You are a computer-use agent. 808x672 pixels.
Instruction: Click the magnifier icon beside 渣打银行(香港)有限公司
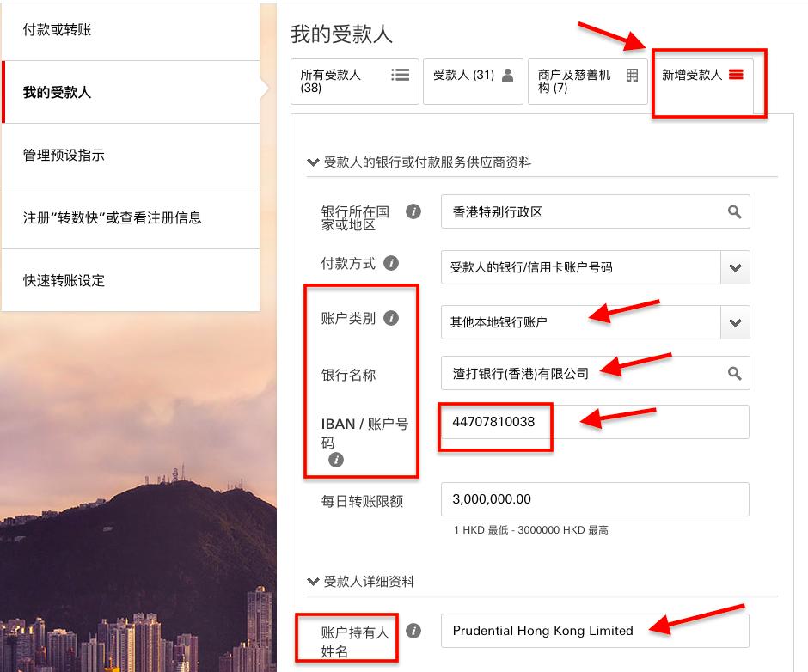pos(734,373)
